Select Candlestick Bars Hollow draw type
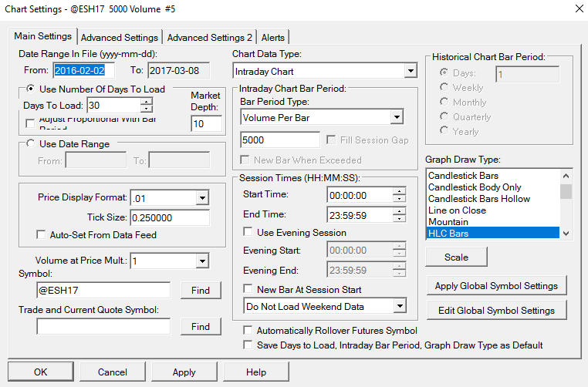The height and width of the screenshot is (387, 588). tap(493, 199)
